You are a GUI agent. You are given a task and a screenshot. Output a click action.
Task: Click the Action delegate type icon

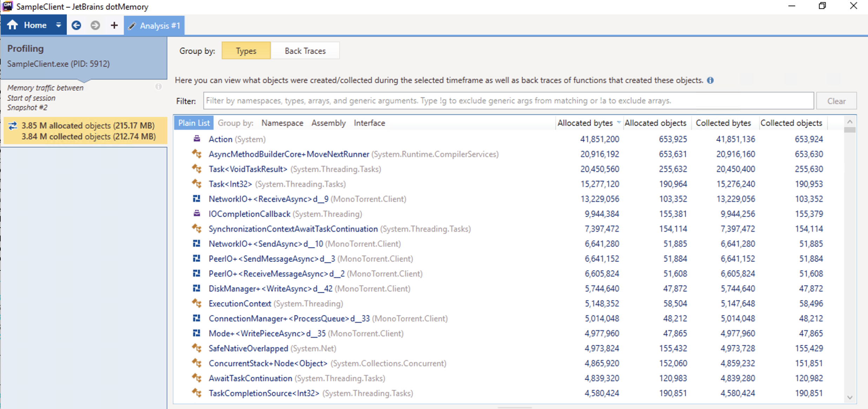197,139
